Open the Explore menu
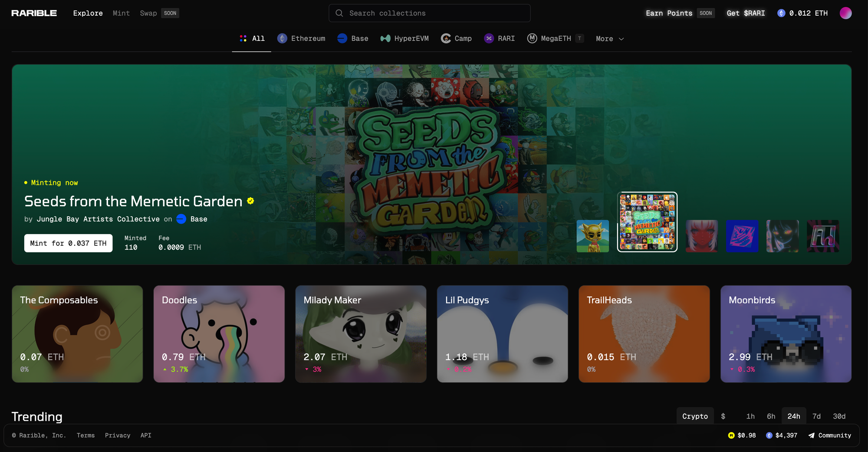Screen dimensions: 868x452 pos(88,13)
